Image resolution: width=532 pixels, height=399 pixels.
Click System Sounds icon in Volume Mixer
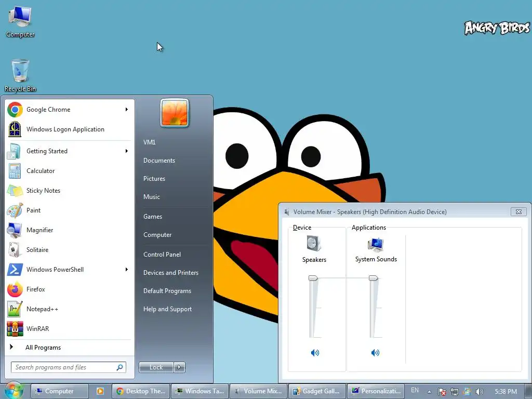(x=376, y=245)
